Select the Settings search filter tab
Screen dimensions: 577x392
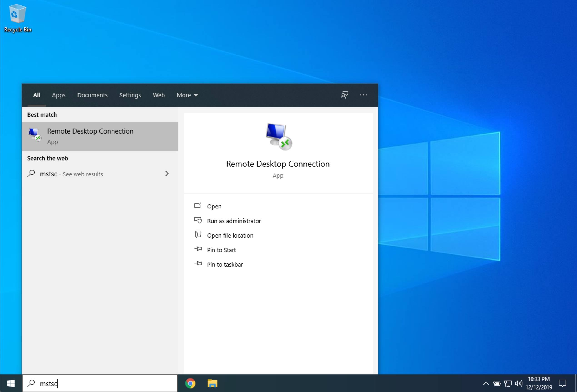coord(130,95)
